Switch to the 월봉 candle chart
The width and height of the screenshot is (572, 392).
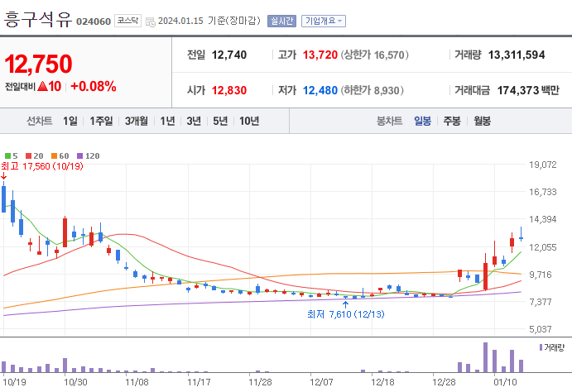[x=482, y=121]
